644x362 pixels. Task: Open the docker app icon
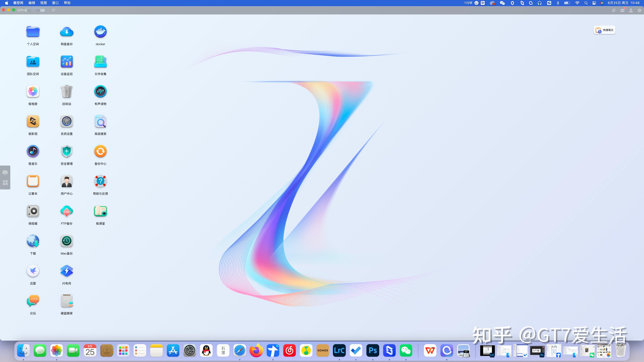[x=100, y=32]
